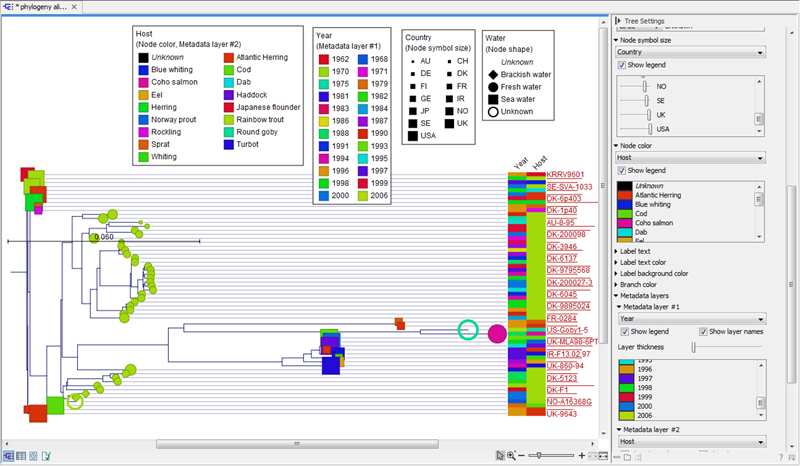Toggle Show legend under Node symbol size
Image resolution: width=800 pixels, height=466 pixels.
point(622,65)
